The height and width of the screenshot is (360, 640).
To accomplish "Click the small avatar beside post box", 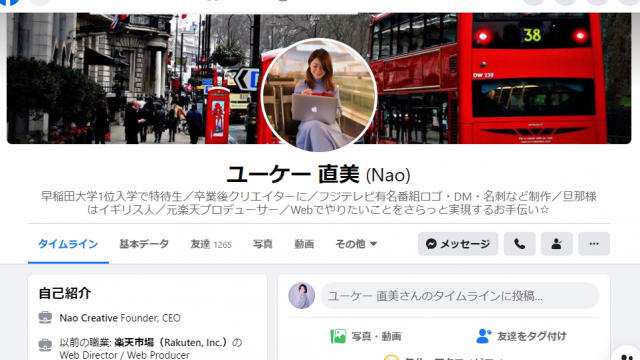I will (x=301, y=296).
